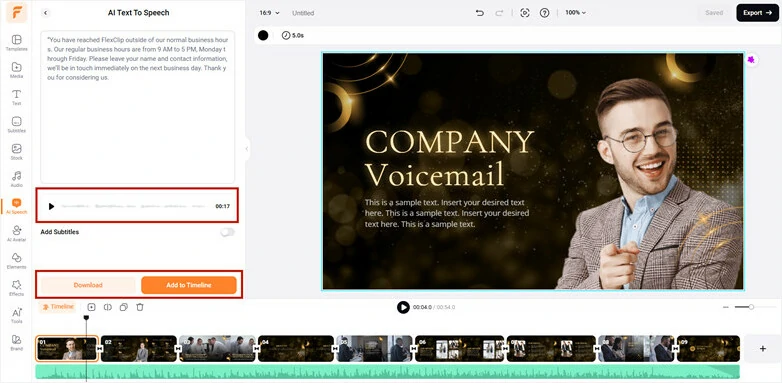The width and height of the screenshot is (782, 383).
Task: Click the redo arrow in top bar
Action: 499,13
